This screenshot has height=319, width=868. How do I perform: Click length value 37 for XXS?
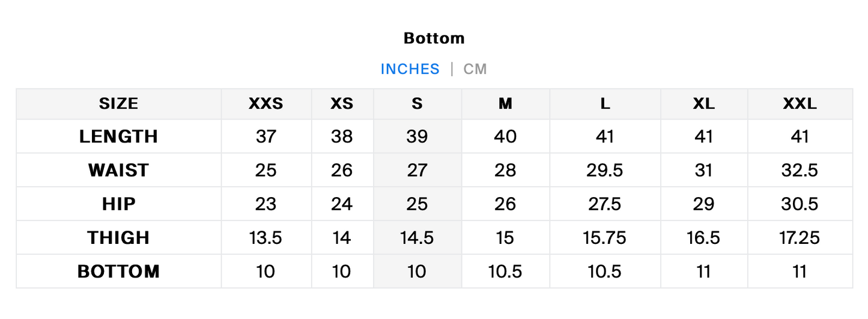(266, 137)
